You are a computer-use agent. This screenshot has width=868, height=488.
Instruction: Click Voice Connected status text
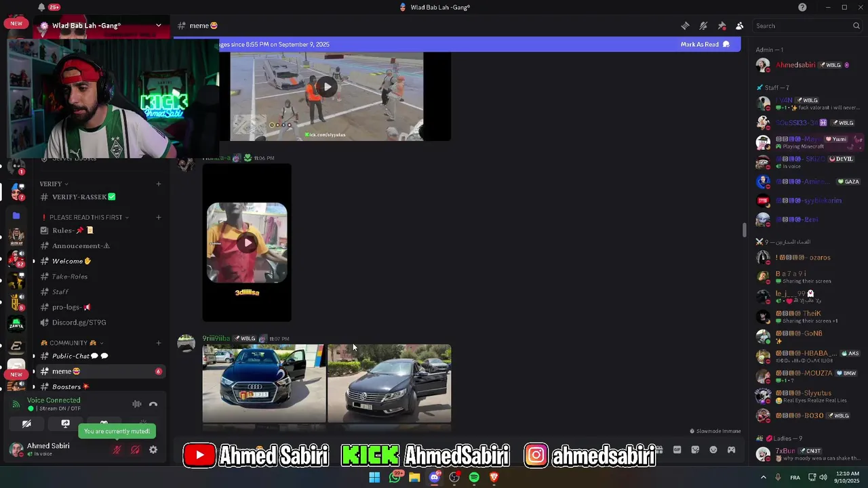(54, 400)
